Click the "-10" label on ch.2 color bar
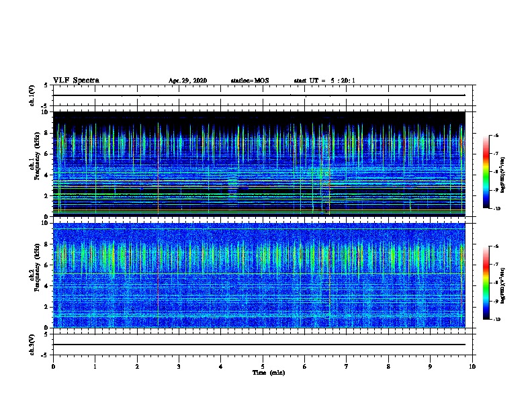532x411 pixels. [496, 320]
